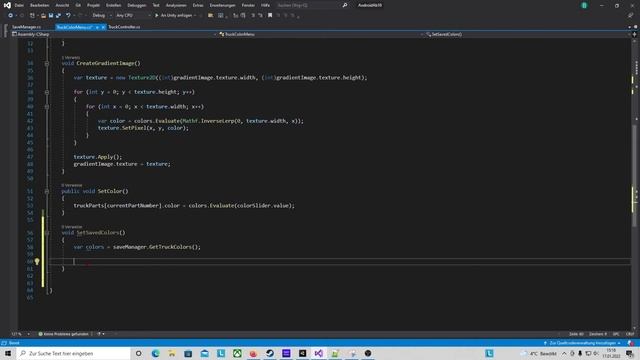The height and width of the screenshot is (360, 640).
Task: Click the open file folder toolbar icon
Action: tap(43, 16)
